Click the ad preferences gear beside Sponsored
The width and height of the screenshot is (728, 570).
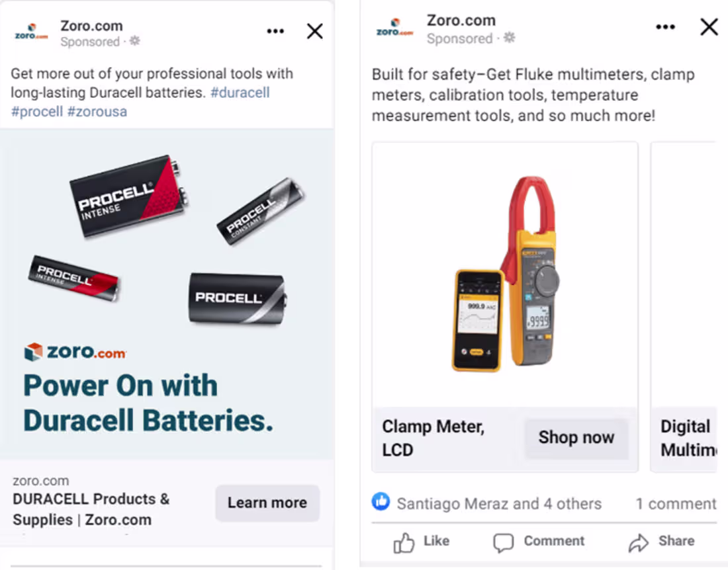[134, 41]
